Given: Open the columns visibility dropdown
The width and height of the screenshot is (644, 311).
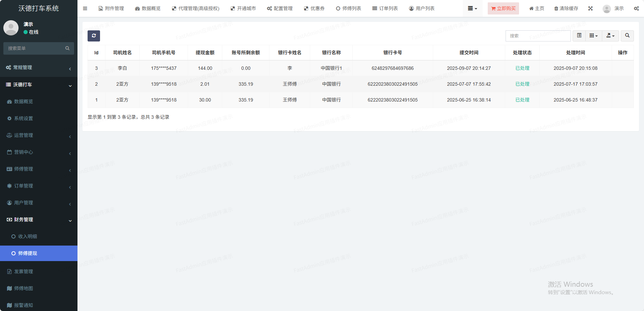Looking at the screenshot, I should 593,36.
